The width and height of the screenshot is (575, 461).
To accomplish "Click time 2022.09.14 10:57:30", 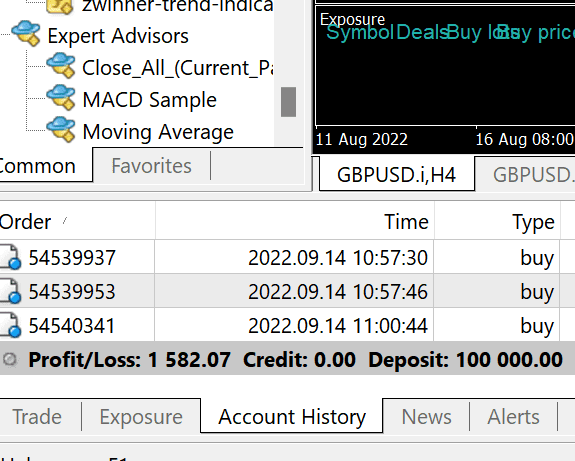I will [x=338, y=257].
